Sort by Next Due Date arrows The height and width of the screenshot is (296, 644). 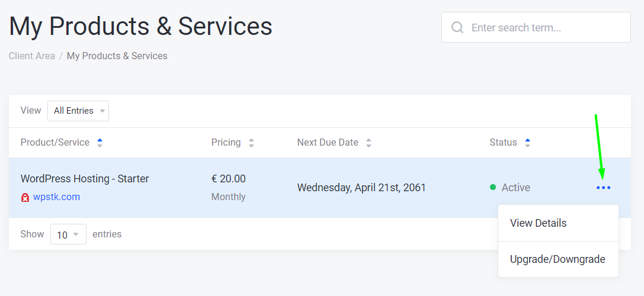click(x=369, y=143)
